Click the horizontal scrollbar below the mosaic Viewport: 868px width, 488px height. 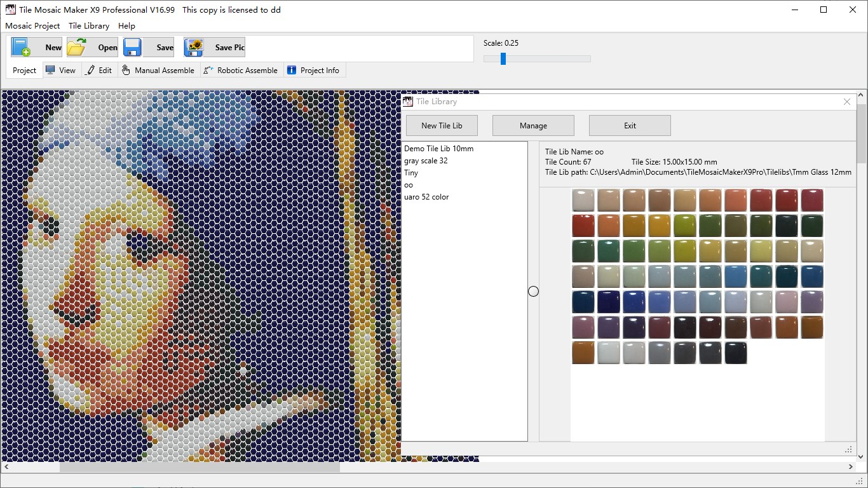pos(199,467)
